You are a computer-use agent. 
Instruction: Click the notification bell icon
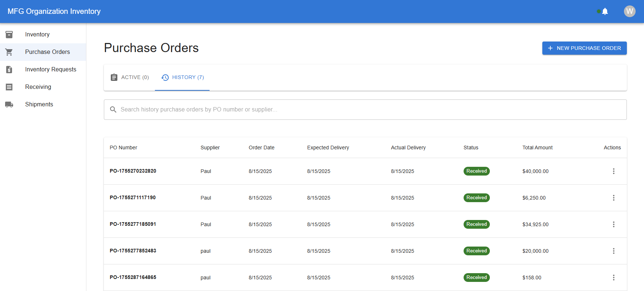click(x=605, y=11)
